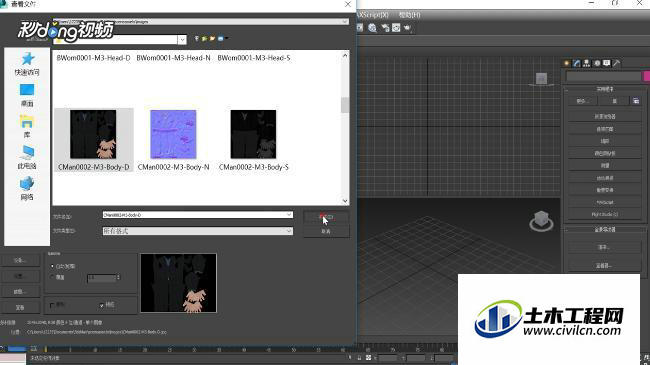Open the Libraries (库) location in the sidebar
The image size is (650, 365).
pyautogui.click(x=27, y=127)
